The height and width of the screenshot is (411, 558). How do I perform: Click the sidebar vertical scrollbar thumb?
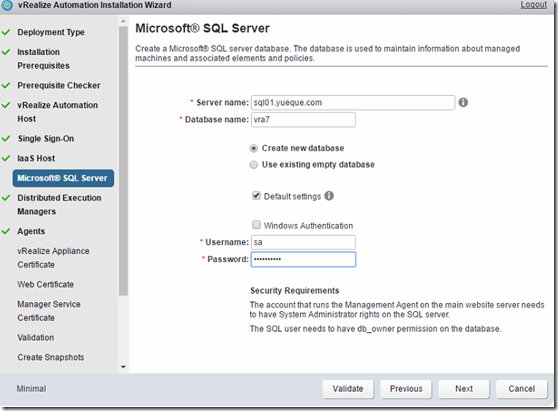coord(123,161)
